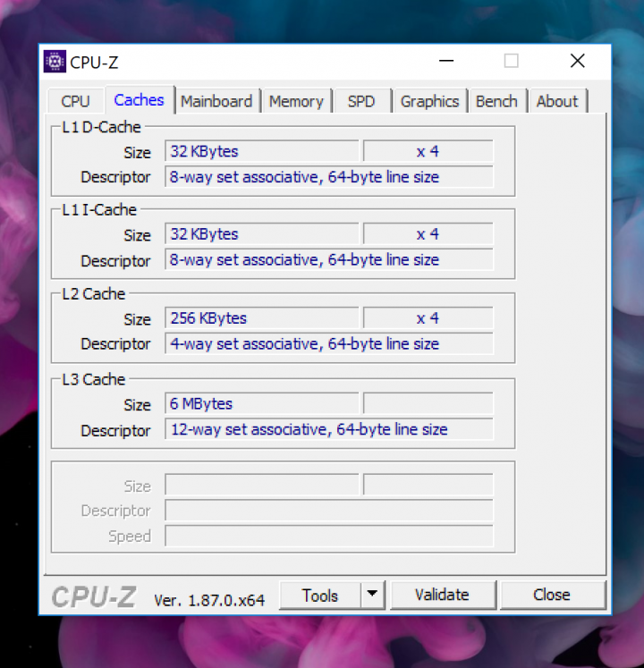The height and width of the screenshot is (668, 644).
Task: Click the Validate button
Action: 443,595
